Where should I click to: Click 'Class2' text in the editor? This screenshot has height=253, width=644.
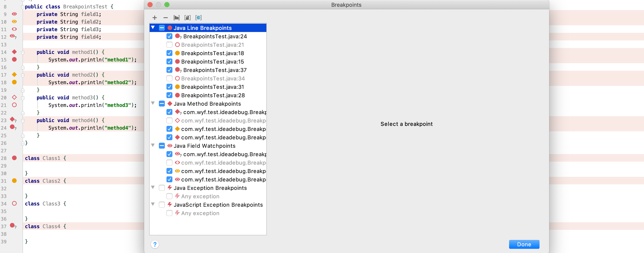51,181
